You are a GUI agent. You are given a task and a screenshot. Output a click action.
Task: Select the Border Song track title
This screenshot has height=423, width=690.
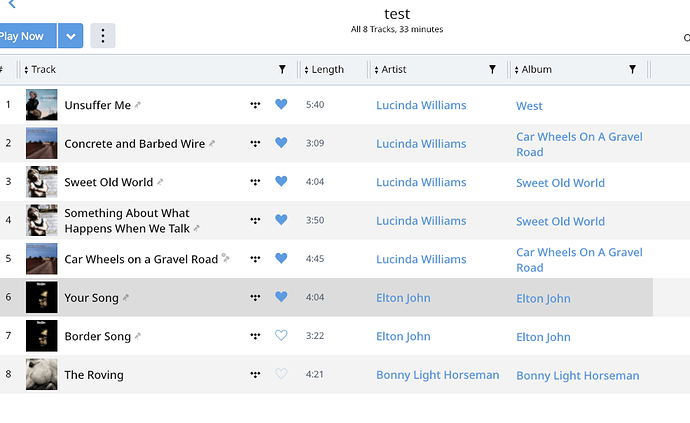point(98,336)
